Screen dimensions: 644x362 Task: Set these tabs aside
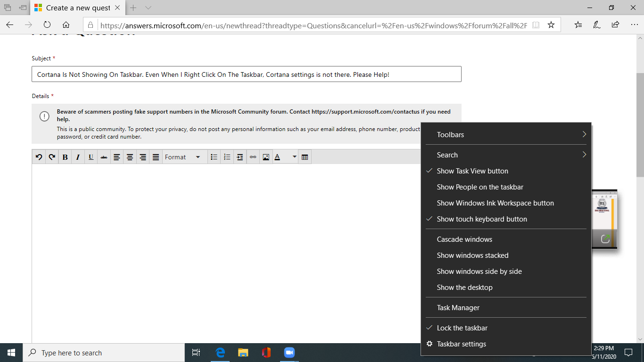(x=23, y=8)
